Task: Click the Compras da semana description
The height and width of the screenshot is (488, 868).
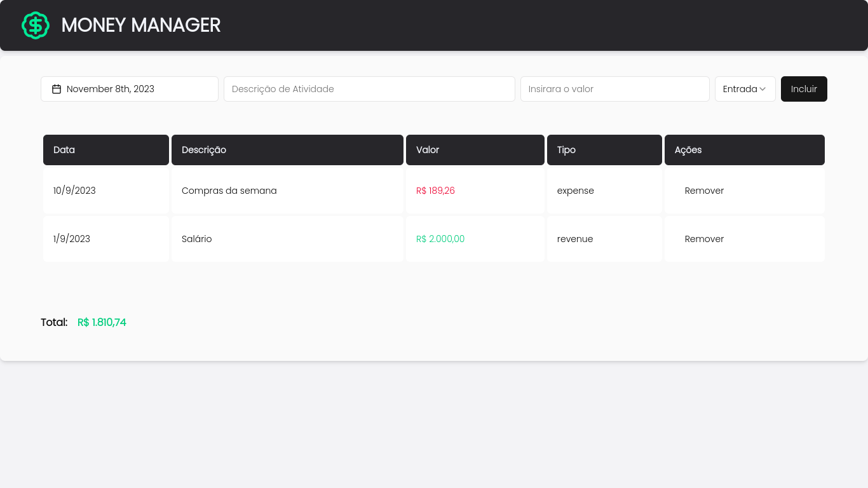Action: pyautogui.click(x=229, y=191)
